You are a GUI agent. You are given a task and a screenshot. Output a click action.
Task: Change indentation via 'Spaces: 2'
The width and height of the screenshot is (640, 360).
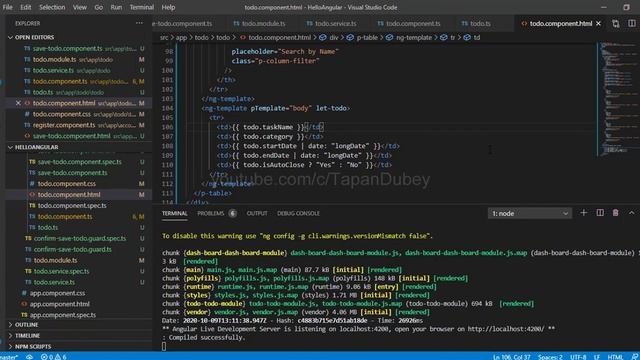[x=550, y=357]
